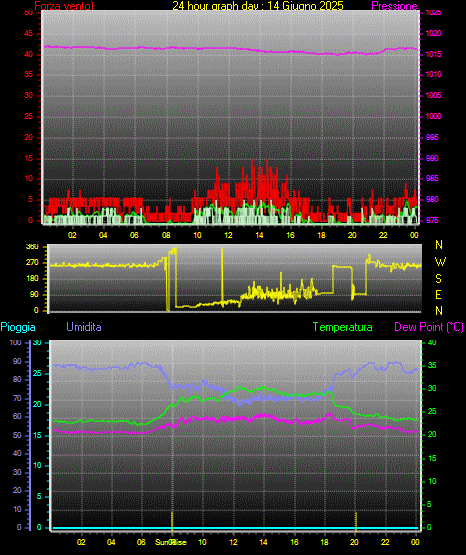Click the 1015 value on the pressure axis

point(433,54)
